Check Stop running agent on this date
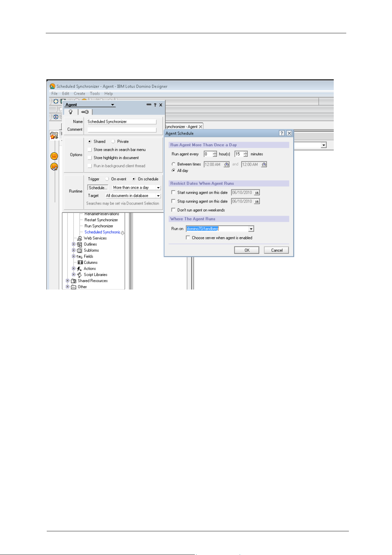 (173, 201)
